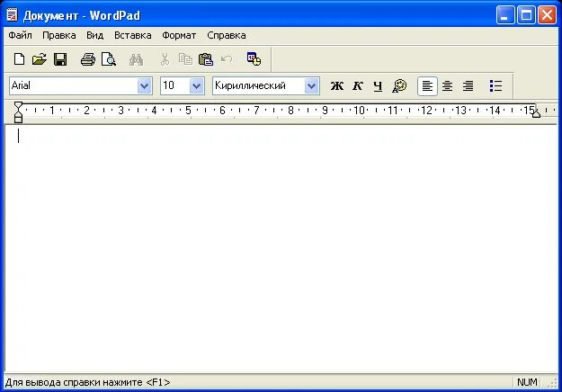Open Print Preview with the magnifier page icon
This screenshot has width=562, height=392.
(108, 59)
